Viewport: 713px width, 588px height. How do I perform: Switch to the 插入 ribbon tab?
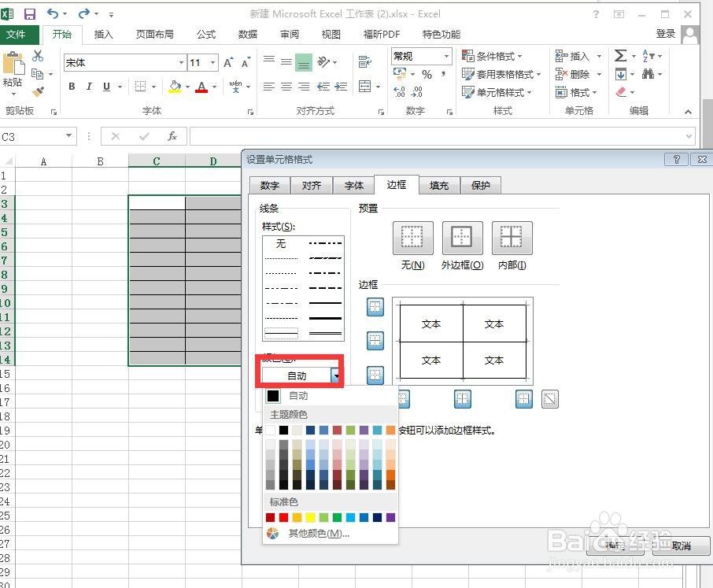103,35
